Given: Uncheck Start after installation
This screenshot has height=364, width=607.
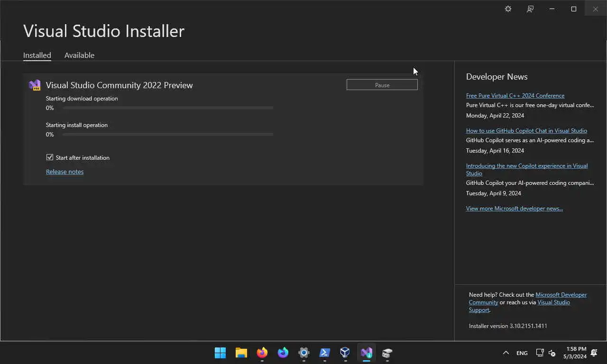Looking at the screenshot, I should coord(50,157).
